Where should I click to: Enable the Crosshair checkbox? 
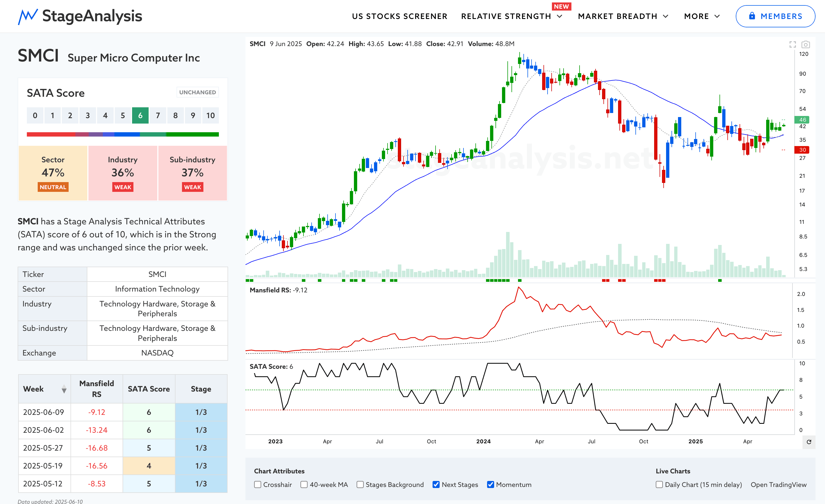pyautogui.click(x=257, y=484)
